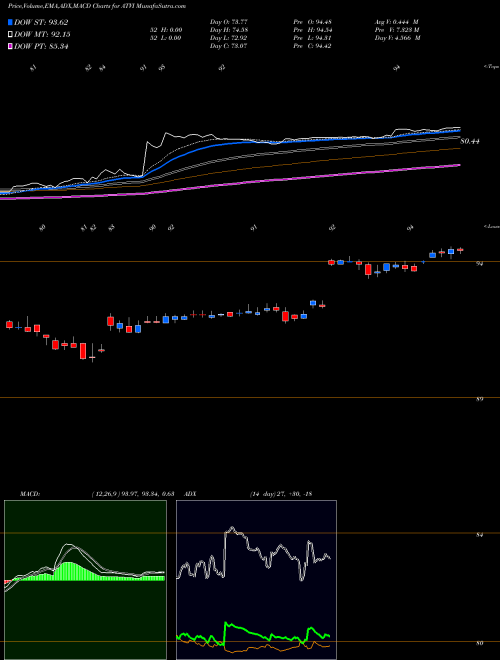Viewport: 500px width, 660px height.
Task: Click the magenta DOW PT legend swatch
Action: (x=11, y=46)
